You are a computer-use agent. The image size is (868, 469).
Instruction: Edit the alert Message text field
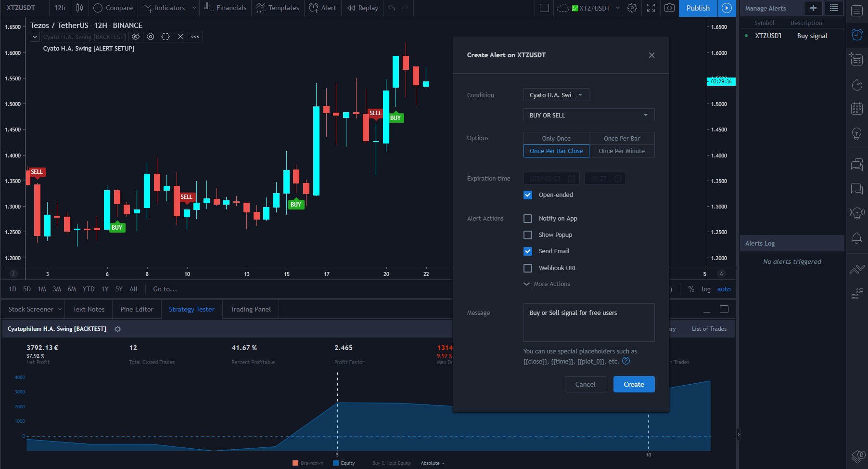(x=589, y=323)
